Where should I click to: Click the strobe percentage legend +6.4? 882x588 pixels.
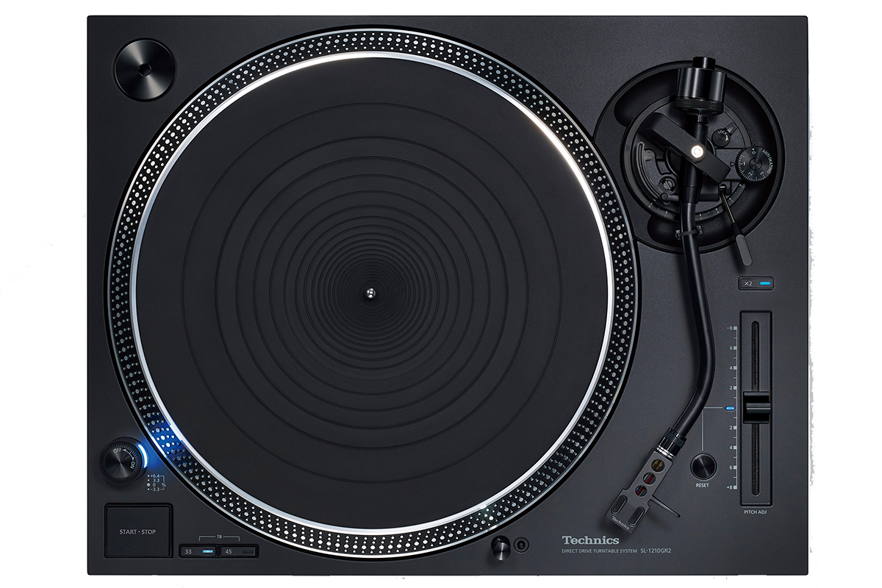click(155, 476)
